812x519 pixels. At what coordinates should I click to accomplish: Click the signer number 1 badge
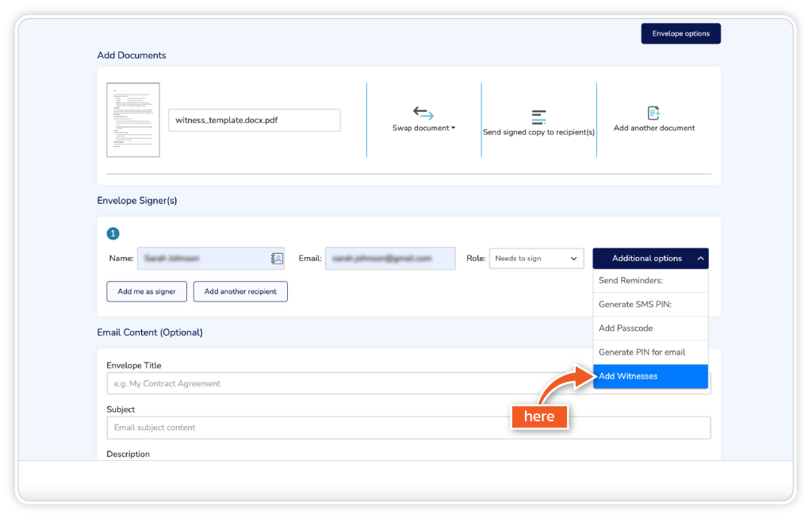113,233
